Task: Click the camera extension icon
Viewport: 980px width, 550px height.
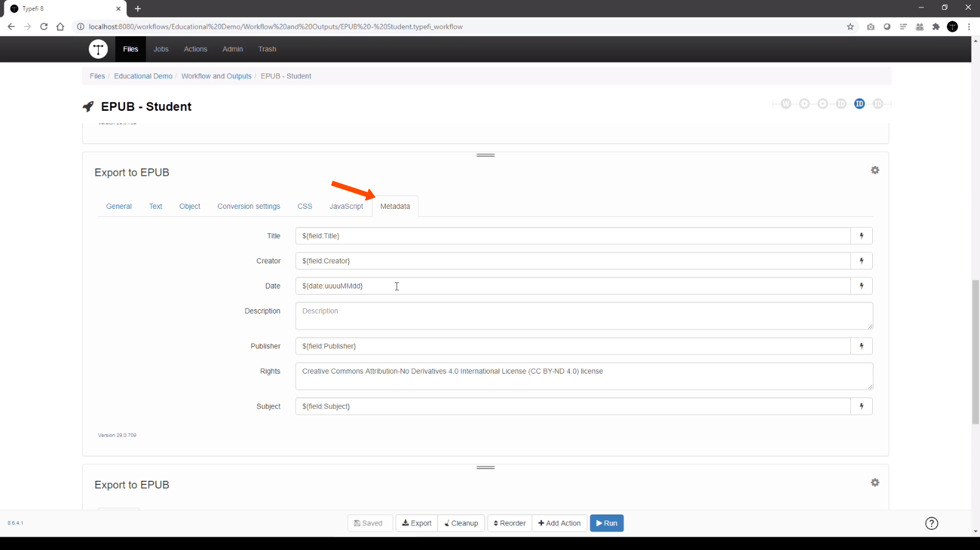Action: pyautogui.click(x=870, y=26)
